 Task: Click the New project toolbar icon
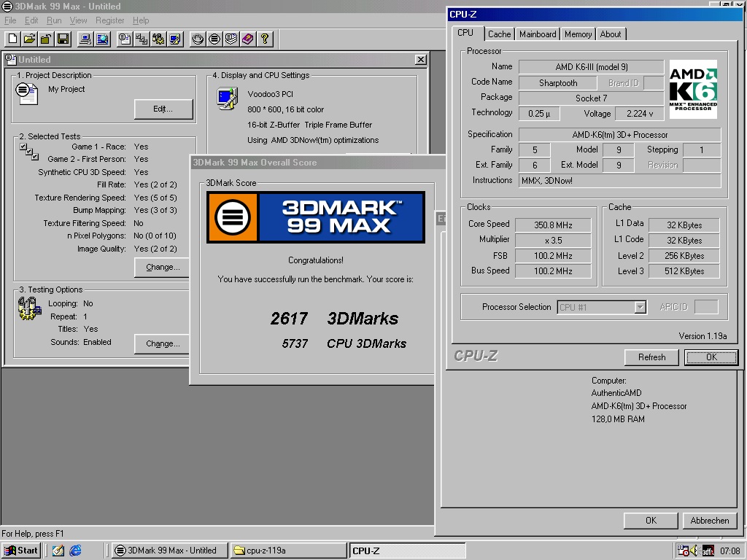click(x=13, y=39)
